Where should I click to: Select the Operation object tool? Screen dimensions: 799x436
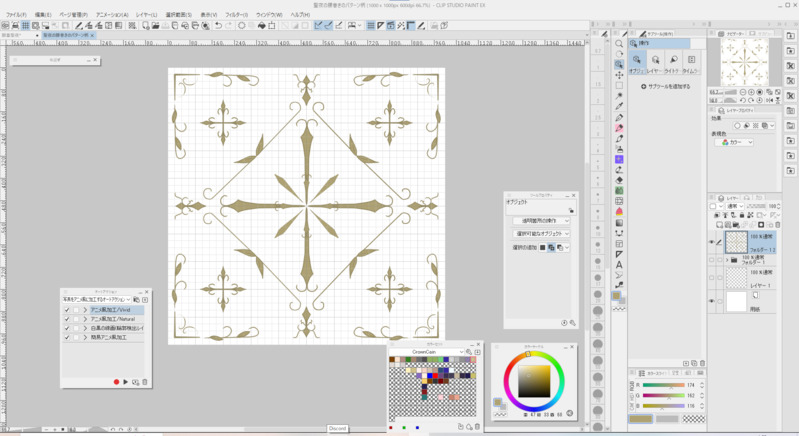click(619, 64)
